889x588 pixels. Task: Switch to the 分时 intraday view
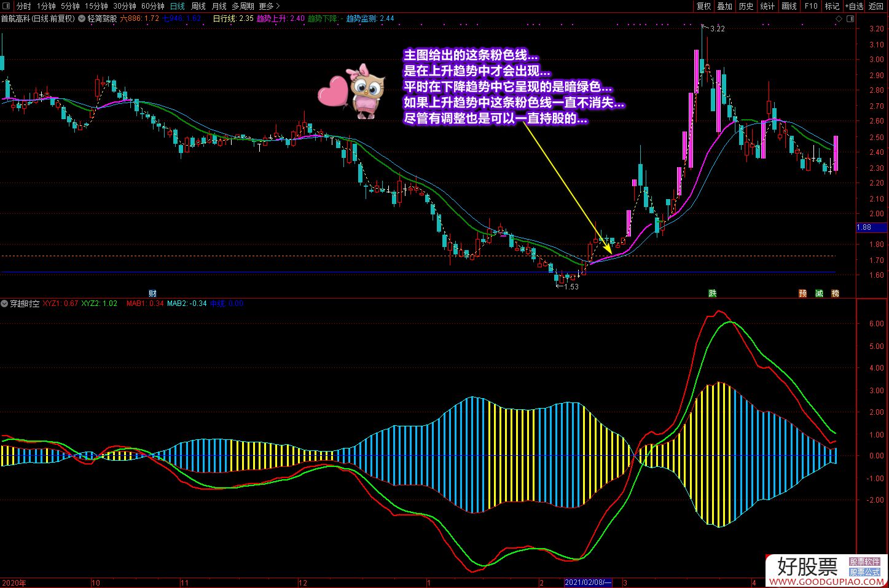[23, 6]
